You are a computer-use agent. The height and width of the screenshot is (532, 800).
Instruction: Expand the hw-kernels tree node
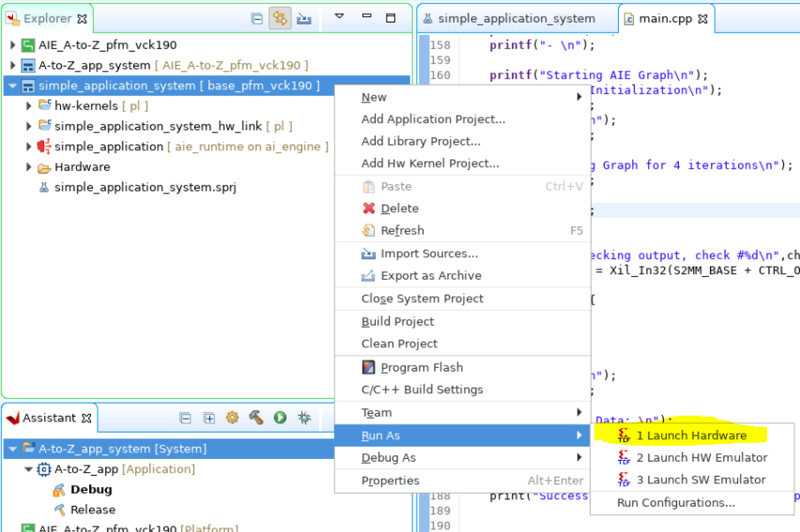[x=29, y=106]
